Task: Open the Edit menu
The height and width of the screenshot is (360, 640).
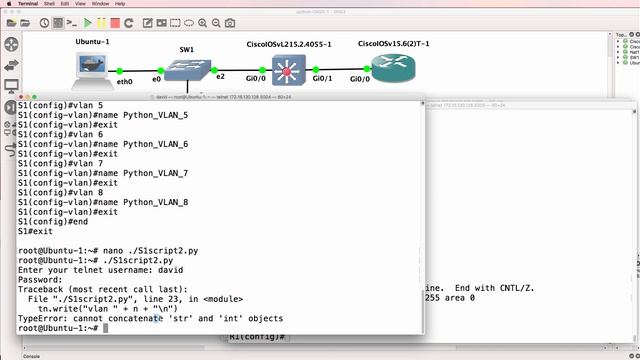Action: coord(65,3)
